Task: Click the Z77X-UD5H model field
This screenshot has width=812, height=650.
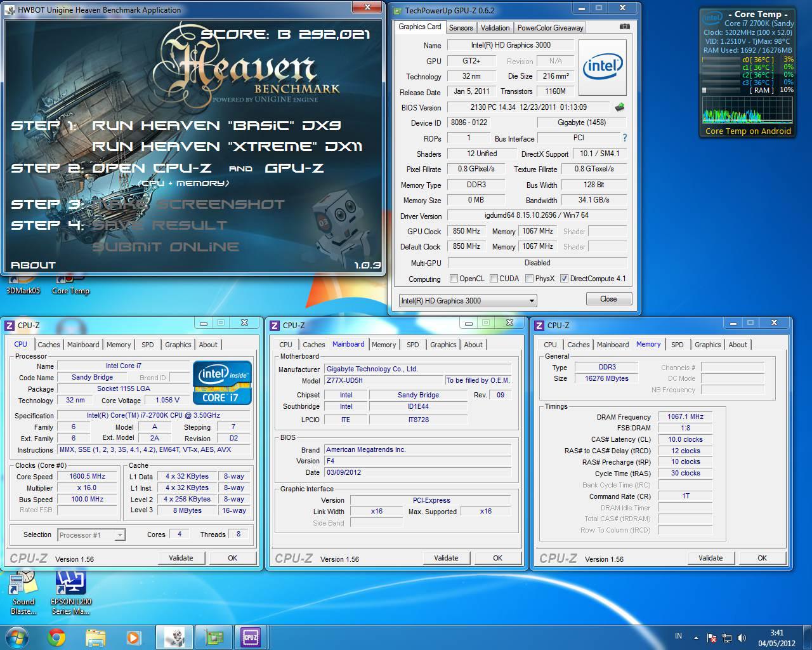Action: pos(384,380)
